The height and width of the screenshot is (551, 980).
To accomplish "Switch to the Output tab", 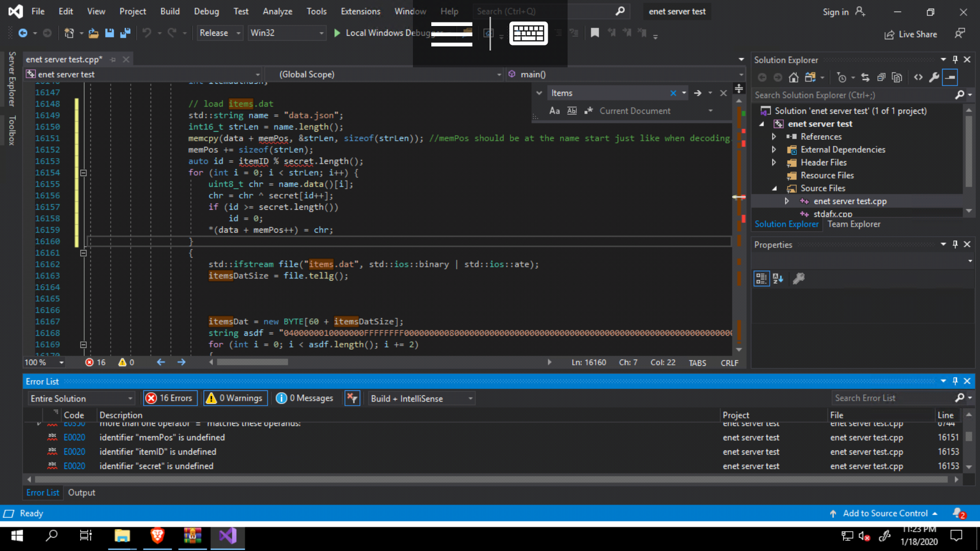I will pyautogui.click(x=82, y=492).
